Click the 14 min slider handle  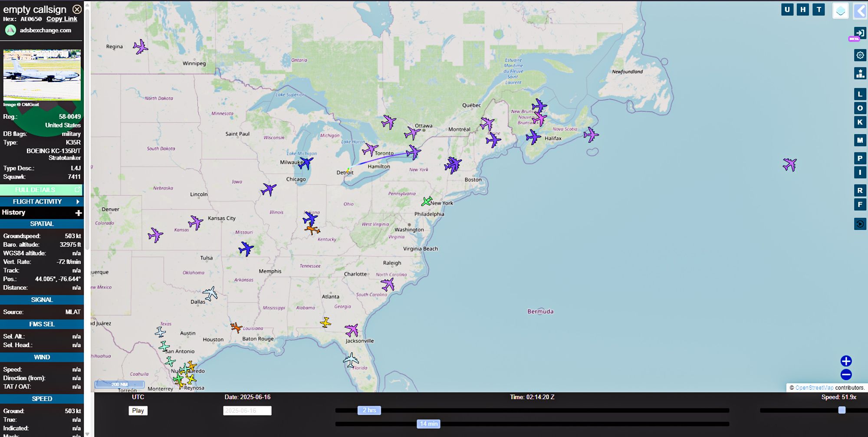tap(428, 424)
